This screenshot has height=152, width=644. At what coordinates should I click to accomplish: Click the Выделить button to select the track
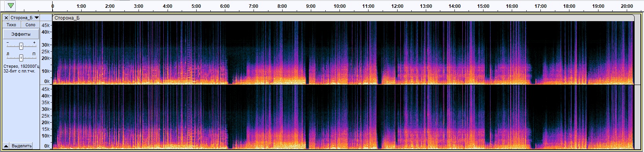coord(22,146)
